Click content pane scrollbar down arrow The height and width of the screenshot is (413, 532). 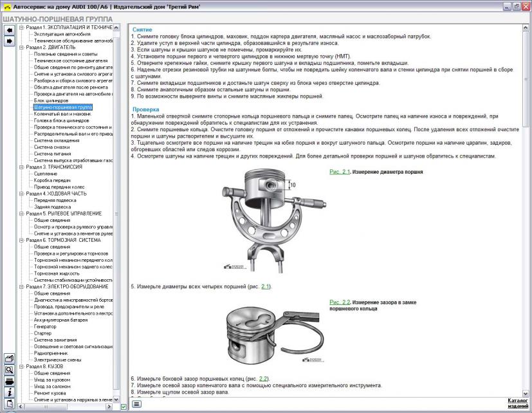526,394
